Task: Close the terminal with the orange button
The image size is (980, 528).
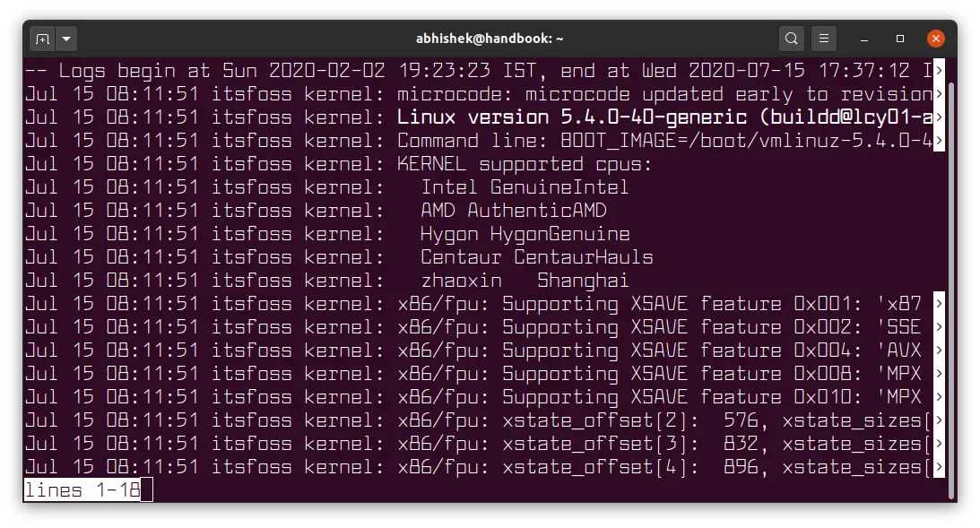Action: 935,39
